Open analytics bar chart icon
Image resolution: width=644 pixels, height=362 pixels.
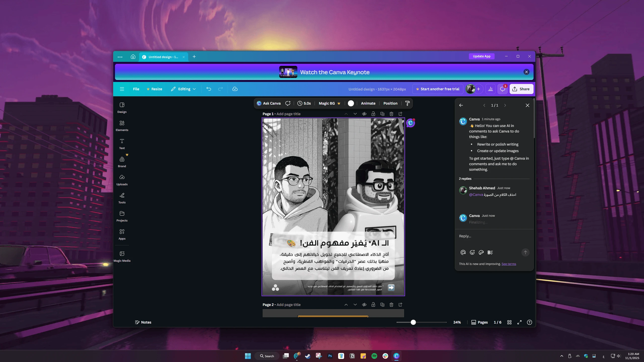pyautogui.click(x=490, y=89)
